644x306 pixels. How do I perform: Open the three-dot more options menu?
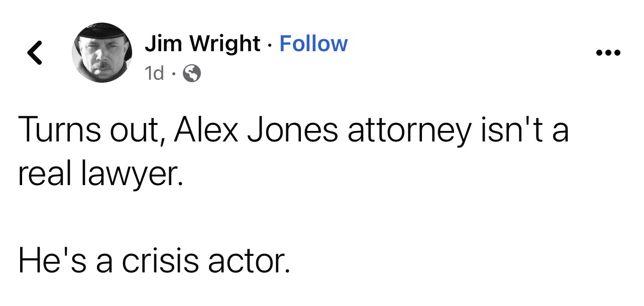tap(608, 53)
